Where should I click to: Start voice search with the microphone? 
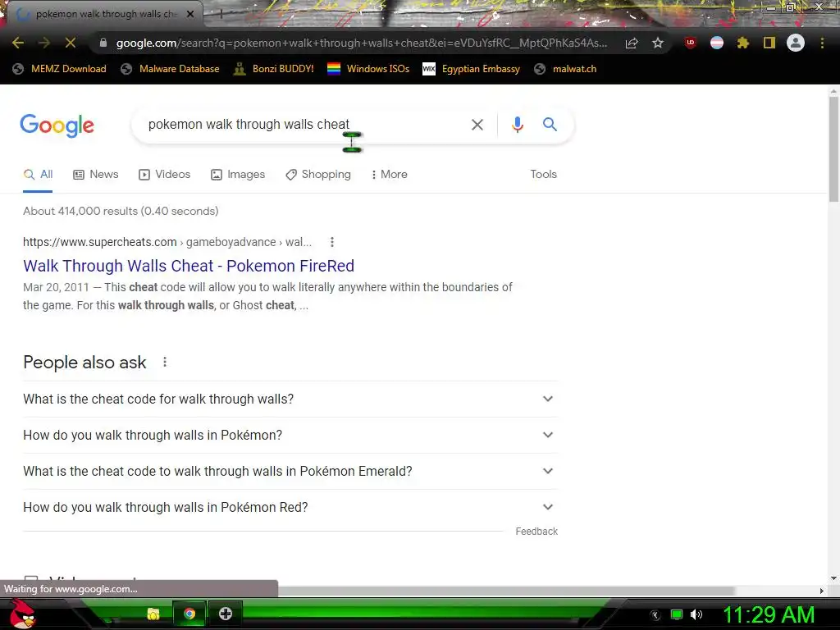517,125
